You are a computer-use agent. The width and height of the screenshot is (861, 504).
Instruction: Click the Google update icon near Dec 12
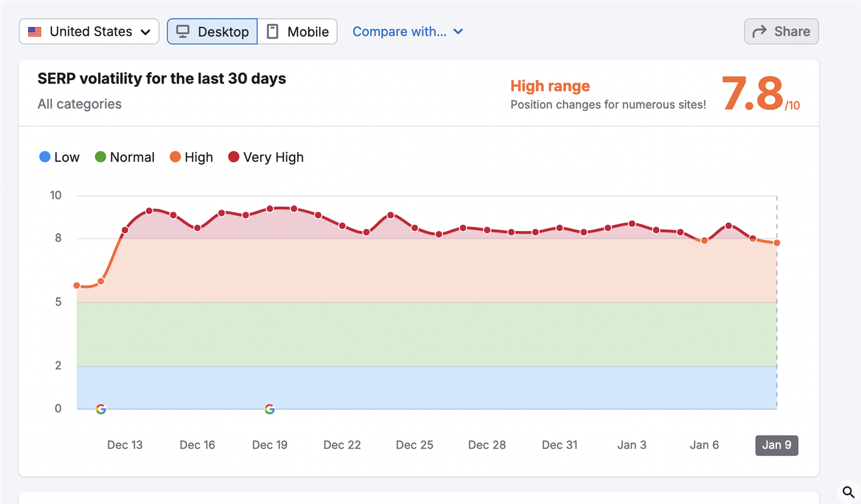(x=101, y=409)
